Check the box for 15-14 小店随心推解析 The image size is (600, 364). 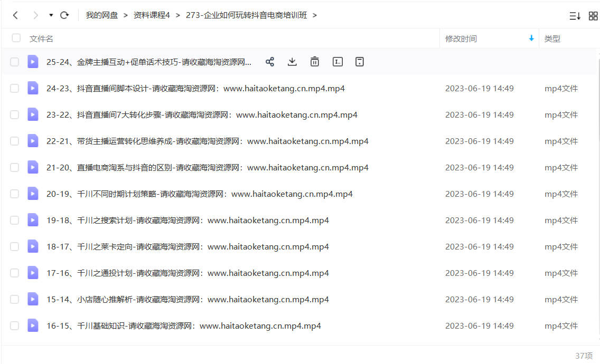(15, 300)
